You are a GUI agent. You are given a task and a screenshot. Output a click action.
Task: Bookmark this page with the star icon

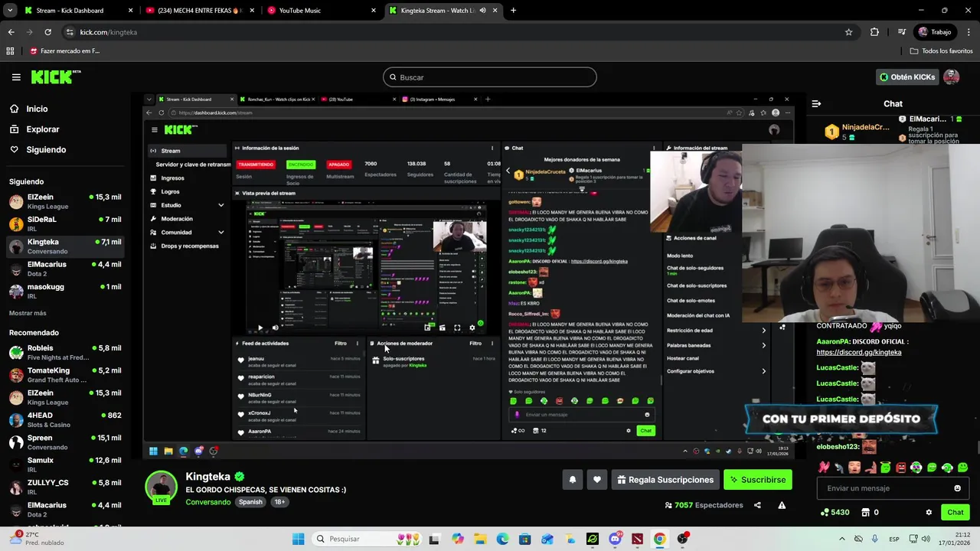[848, 32]
